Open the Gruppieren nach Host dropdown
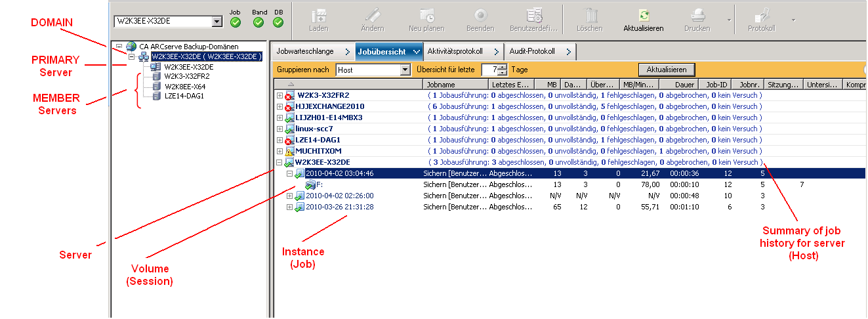Viewport: 868px width, 319px height. 405,70
